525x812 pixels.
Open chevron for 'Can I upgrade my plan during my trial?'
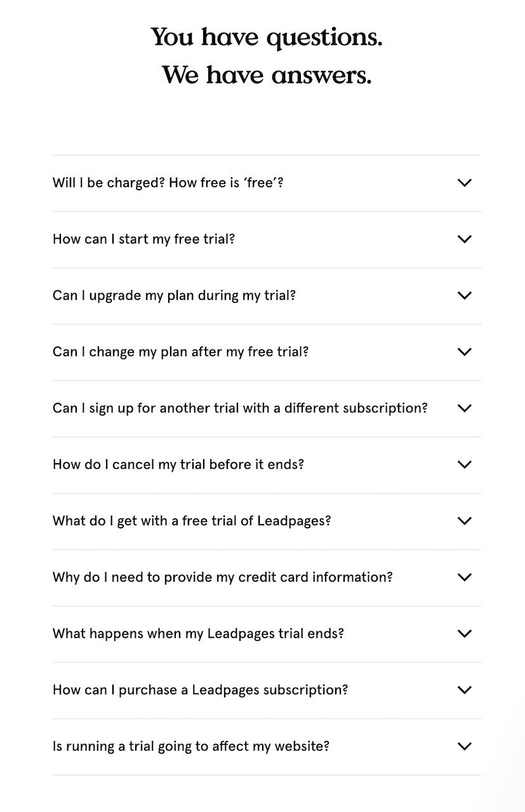click(465, 296)
